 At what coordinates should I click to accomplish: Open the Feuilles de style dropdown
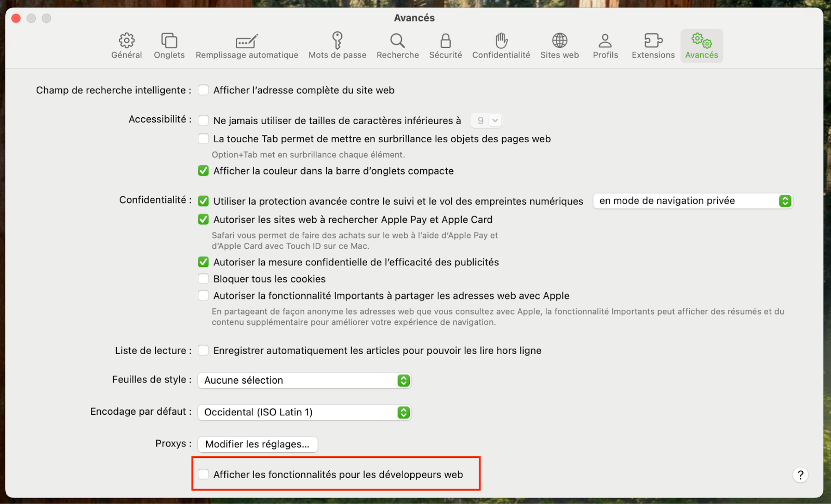coord(304,380)
